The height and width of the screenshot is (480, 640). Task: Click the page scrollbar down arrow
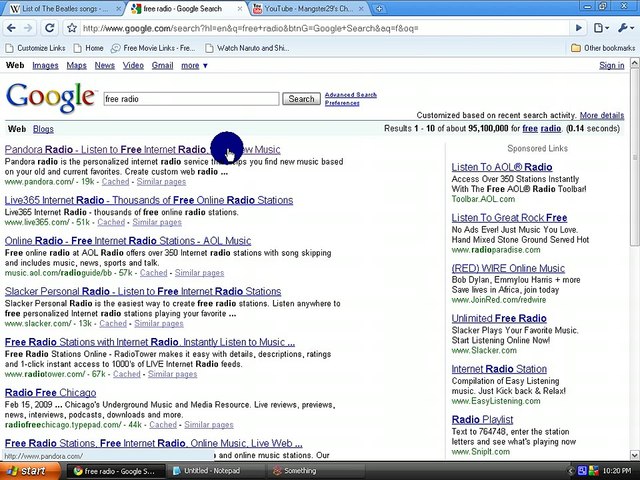pos(635,455)
